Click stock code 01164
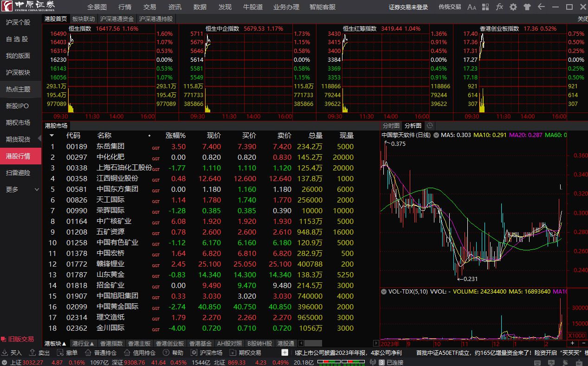The height and width of the screenshot is (366, 588). point(77,221)
